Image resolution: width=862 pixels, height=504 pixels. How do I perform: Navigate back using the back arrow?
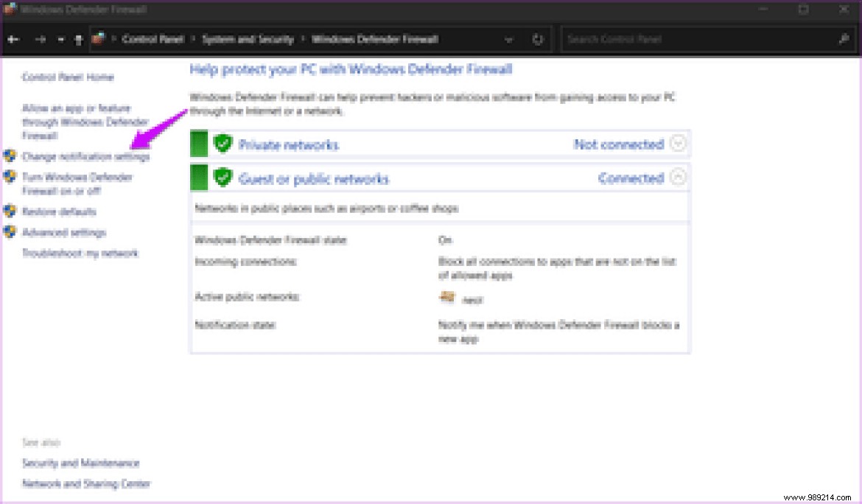(13, 39)
